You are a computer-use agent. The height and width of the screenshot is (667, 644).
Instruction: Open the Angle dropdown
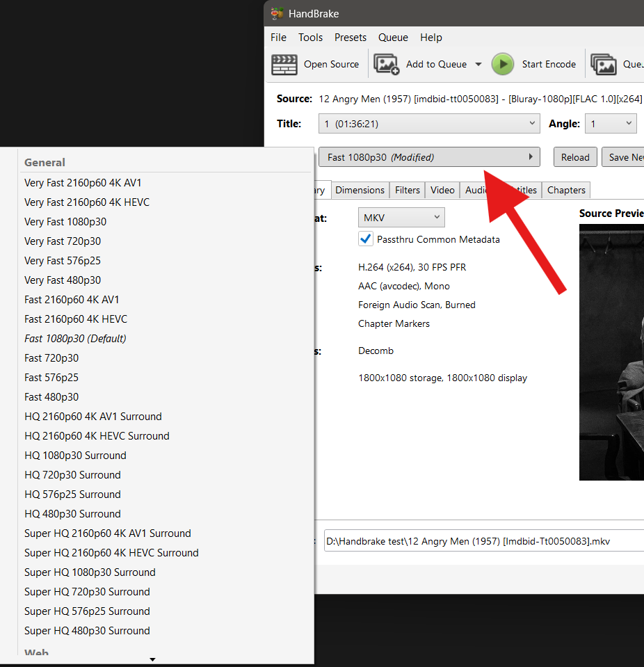click(x=611, y=124)
